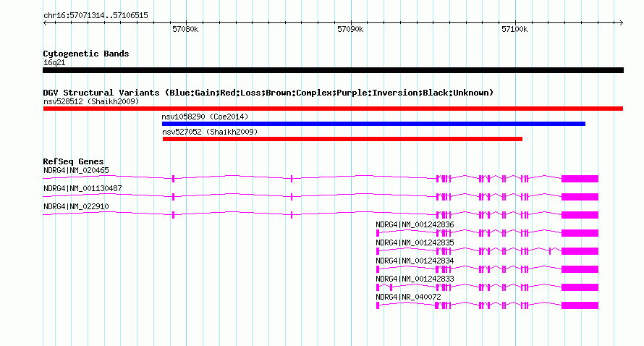
Task: Select the red nsv527052 loss bar
Action: pos(342,139)
